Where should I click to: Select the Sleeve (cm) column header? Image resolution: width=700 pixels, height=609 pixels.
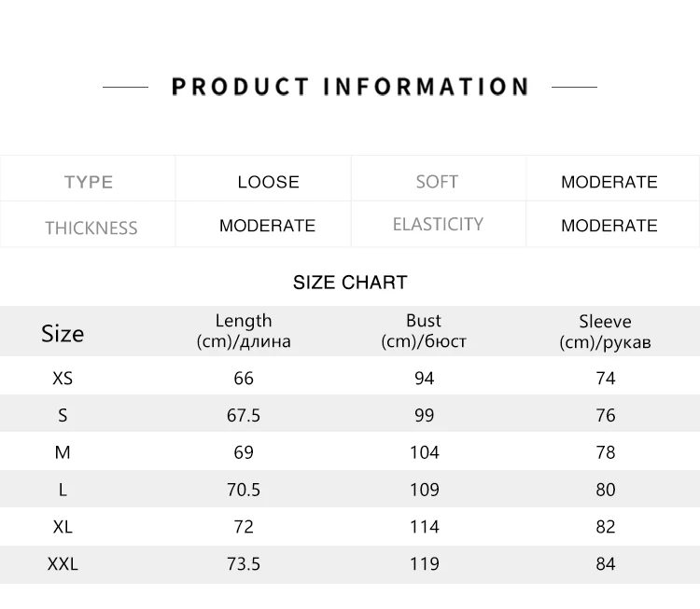605,331
